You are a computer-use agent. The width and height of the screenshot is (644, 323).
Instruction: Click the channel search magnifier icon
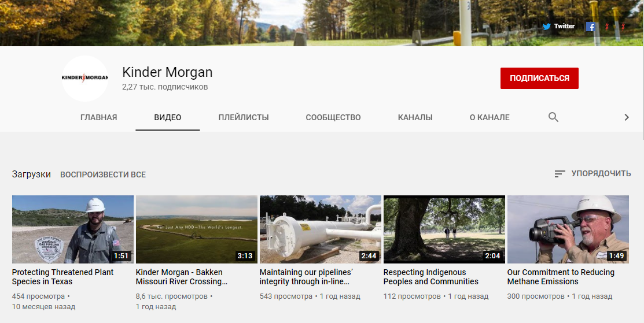[553, 117]
